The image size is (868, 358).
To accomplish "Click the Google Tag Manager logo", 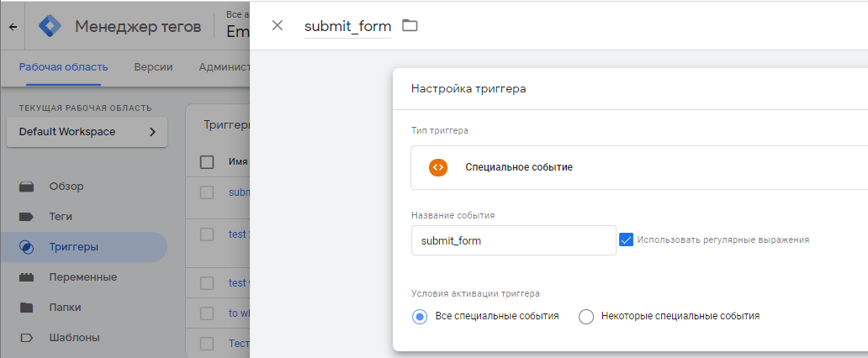I will (x=50, y=27).
